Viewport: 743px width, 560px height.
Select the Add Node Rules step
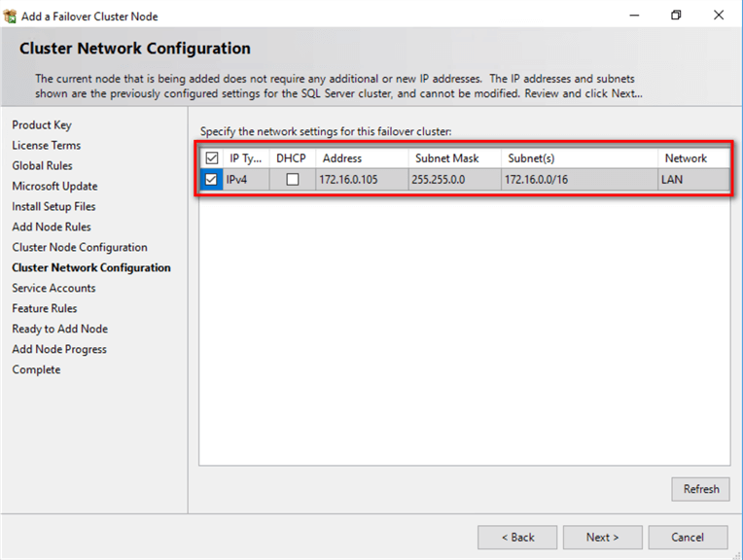point(52,227)
